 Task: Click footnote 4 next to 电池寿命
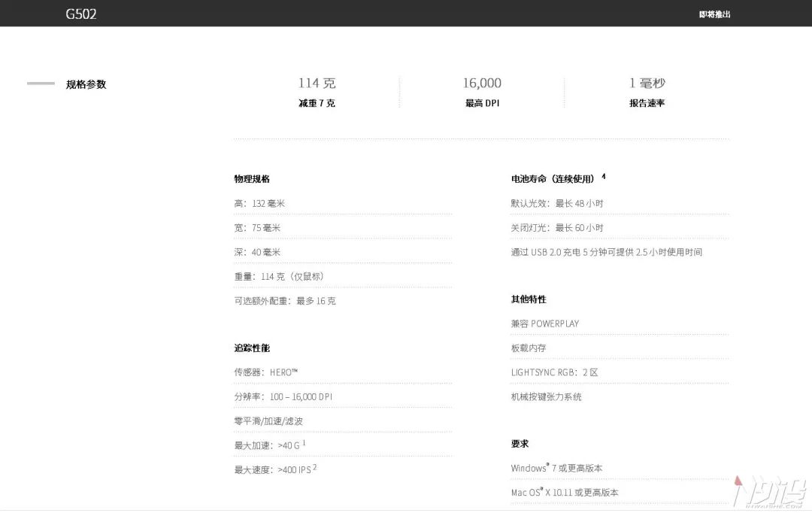pos(603,175)
